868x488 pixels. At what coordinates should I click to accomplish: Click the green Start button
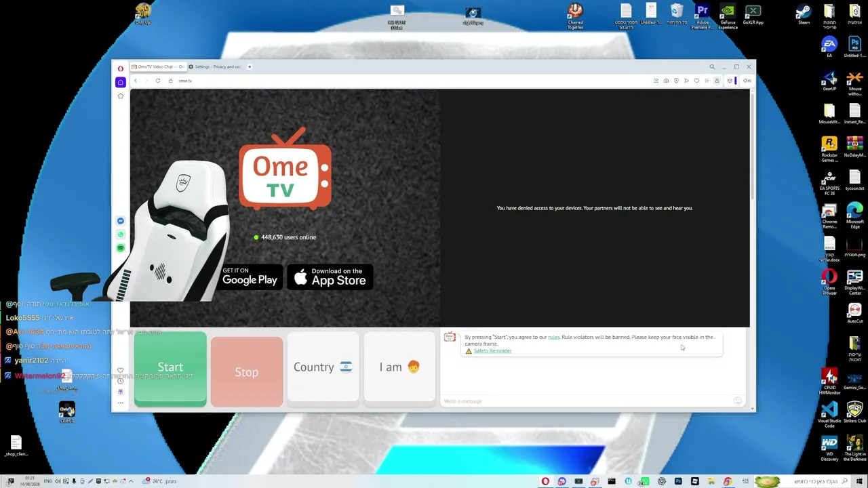[x=170, y=369]
